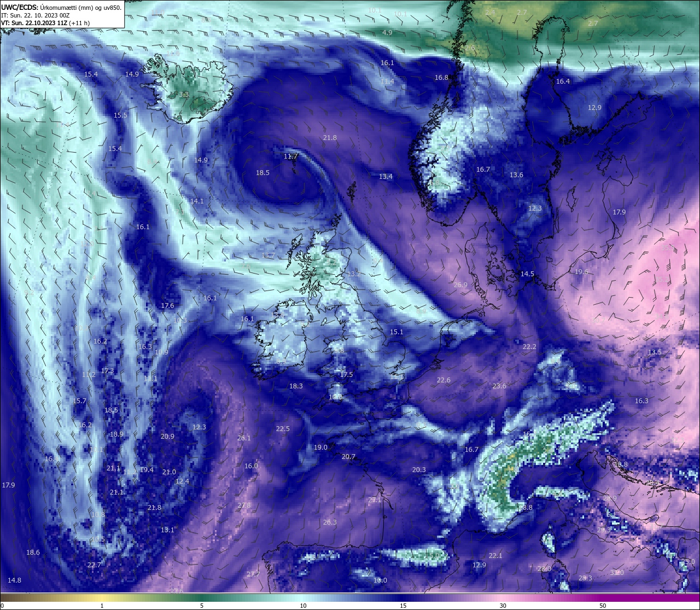This screenshot has height=610, width=700.
Task: Click the 16.4 value over Finland
Action: pyautogui.click(x=563, y=82)
